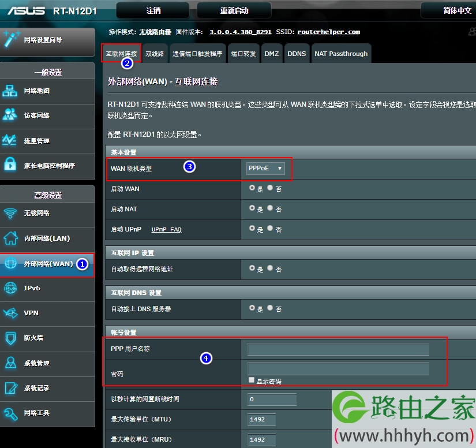Click the MRU value field 1492

(261, 439)
